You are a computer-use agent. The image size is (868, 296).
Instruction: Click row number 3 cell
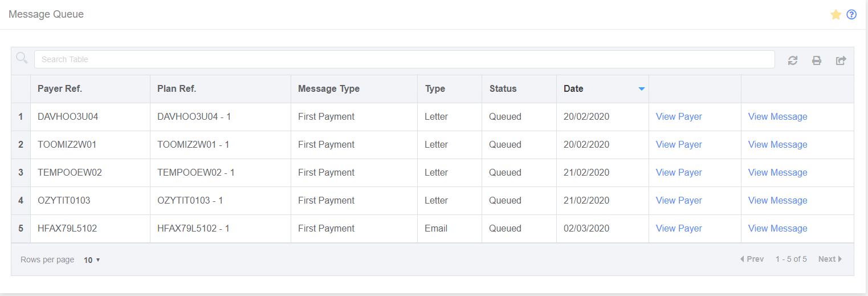(21, 173)
